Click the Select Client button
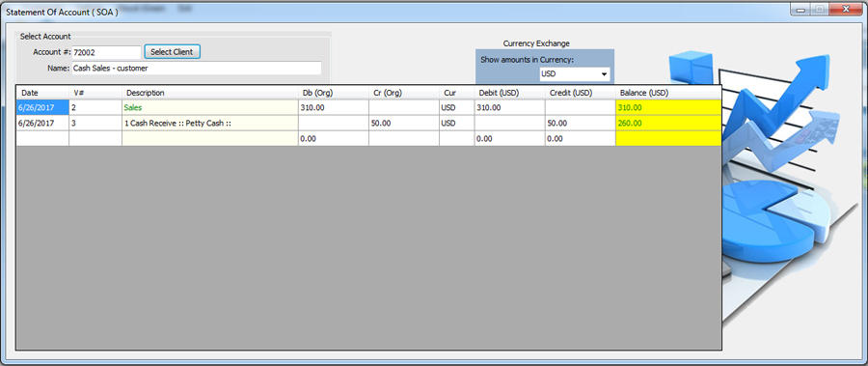The height and width of the screenshot is (366, 868). click(173, 51)
